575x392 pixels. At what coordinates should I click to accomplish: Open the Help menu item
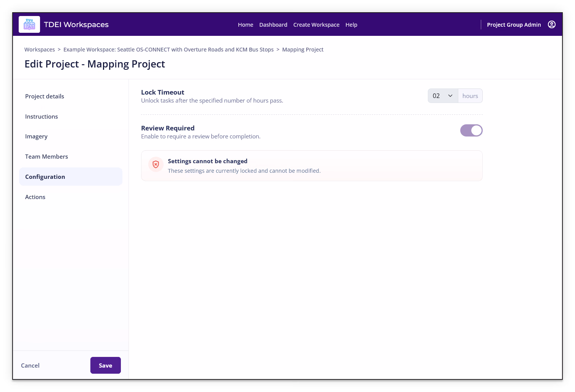tap(351, 25)
